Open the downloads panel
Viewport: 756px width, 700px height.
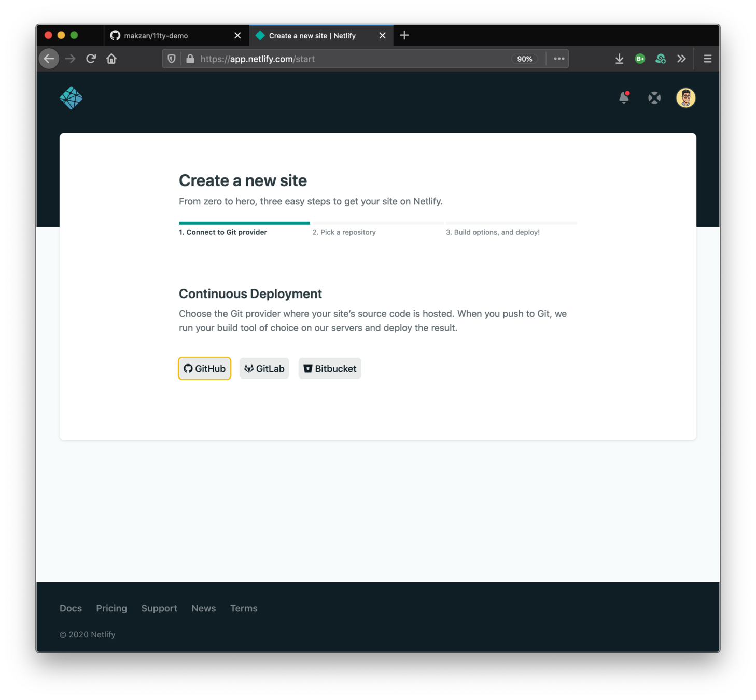click(619, 59)
